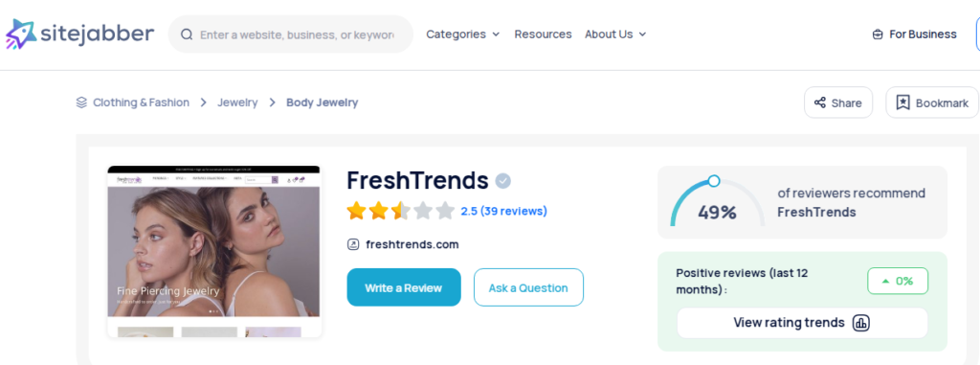This screenshot has width=980, height=365.
Task: Click the search magnifier icon
Action: 187,34
